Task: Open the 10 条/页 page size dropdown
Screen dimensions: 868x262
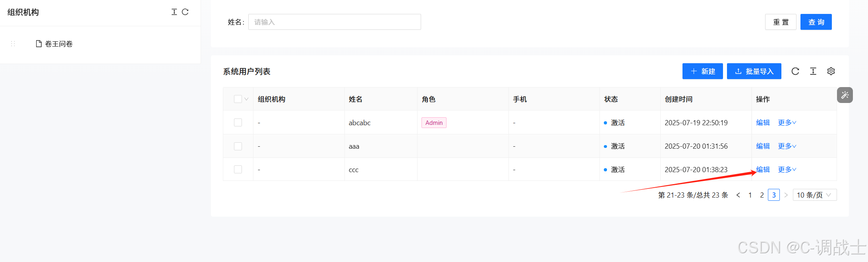Action: [815, 195]
